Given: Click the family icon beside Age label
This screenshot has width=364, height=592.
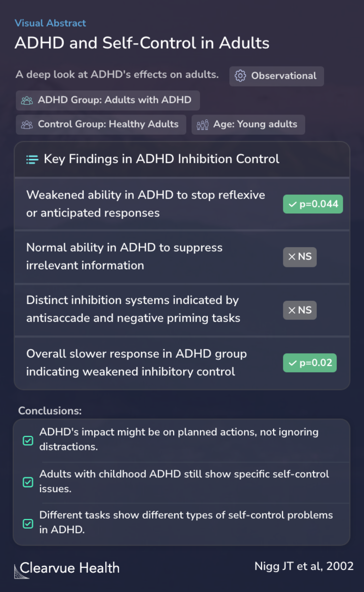Looking at the screenshot, I should (x=203, y=125).
